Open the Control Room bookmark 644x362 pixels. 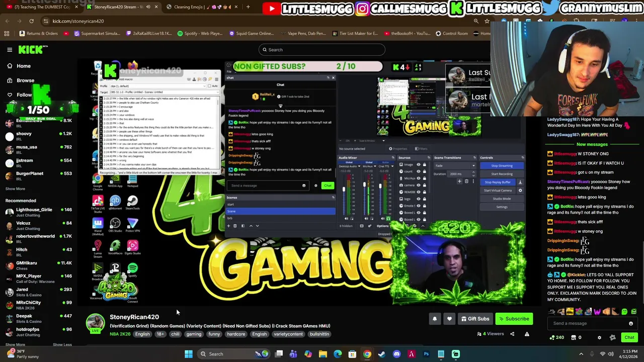click(x=451, y=33)
